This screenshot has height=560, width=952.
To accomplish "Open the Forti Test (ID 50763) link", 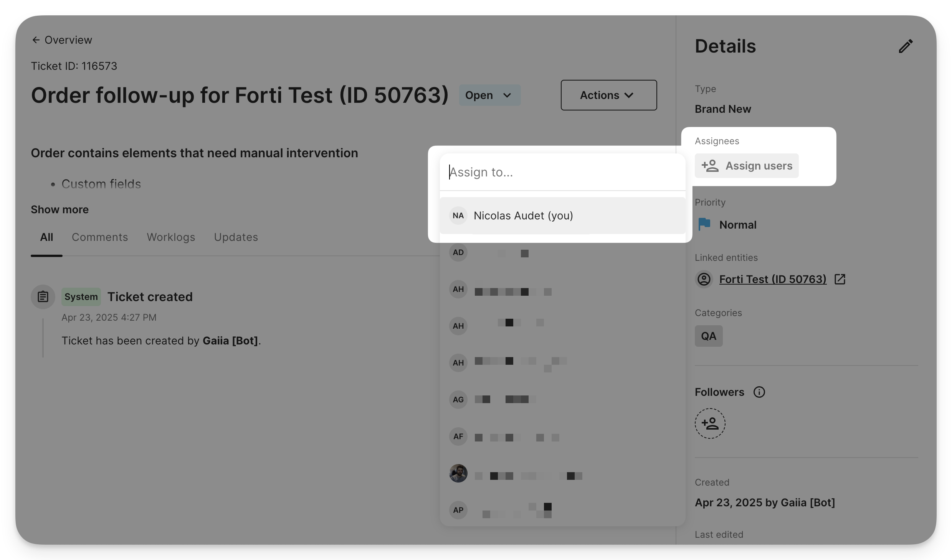I will click(773, 279).
